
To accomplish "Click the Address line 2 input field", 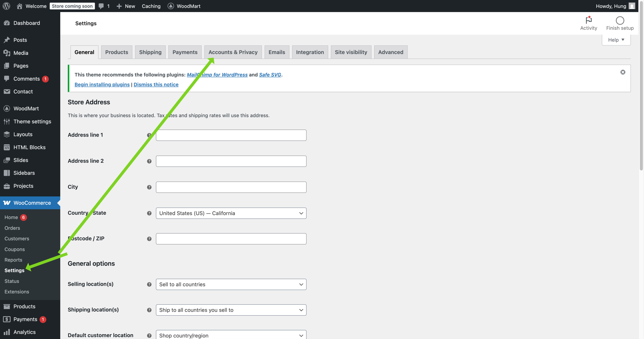I will point(231,161).
